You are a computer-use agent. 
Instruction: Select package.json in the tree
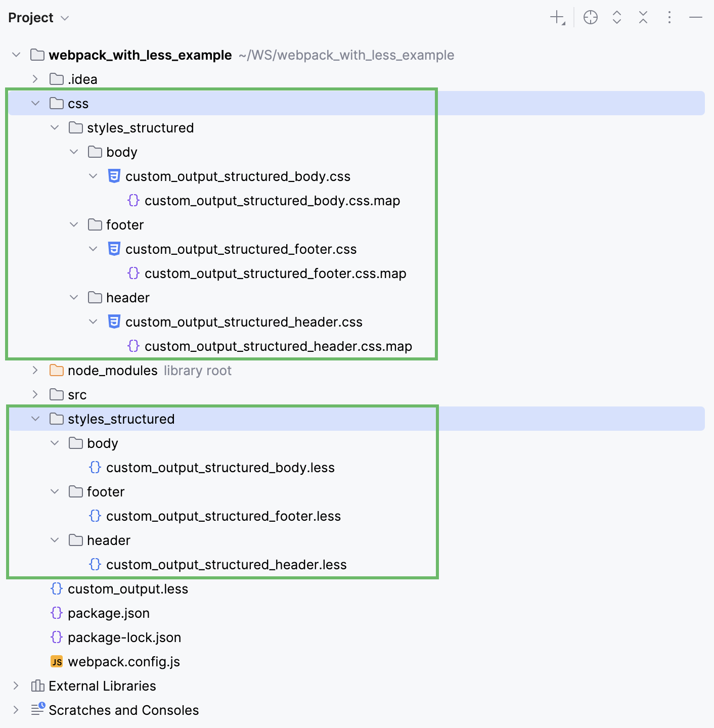tap(108, 613)
